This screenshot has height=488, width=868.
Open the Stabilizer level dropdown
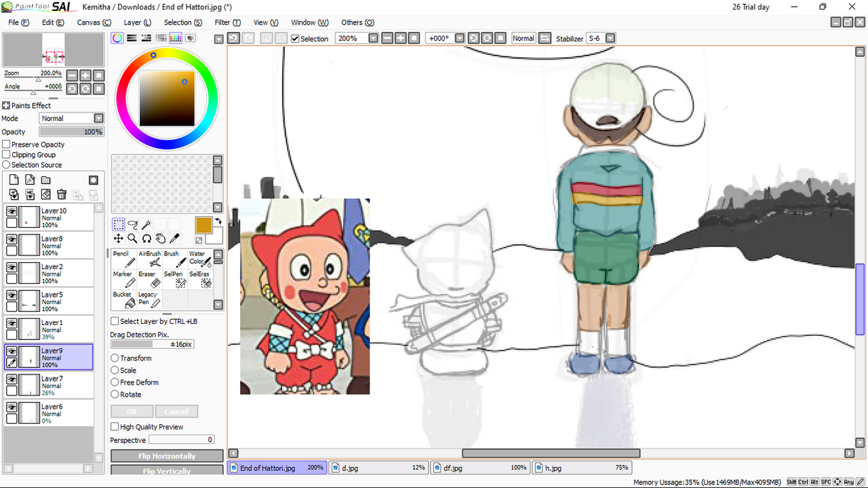click(x=610, y=38)
